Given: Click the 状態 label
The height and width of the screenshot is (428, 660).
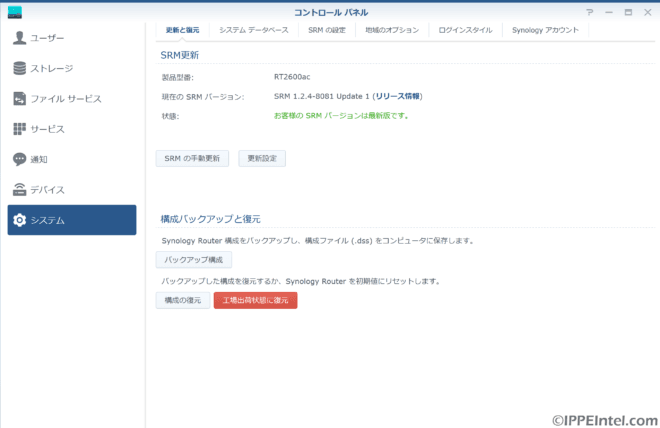Looking at the screenshot, I should 170,116.
